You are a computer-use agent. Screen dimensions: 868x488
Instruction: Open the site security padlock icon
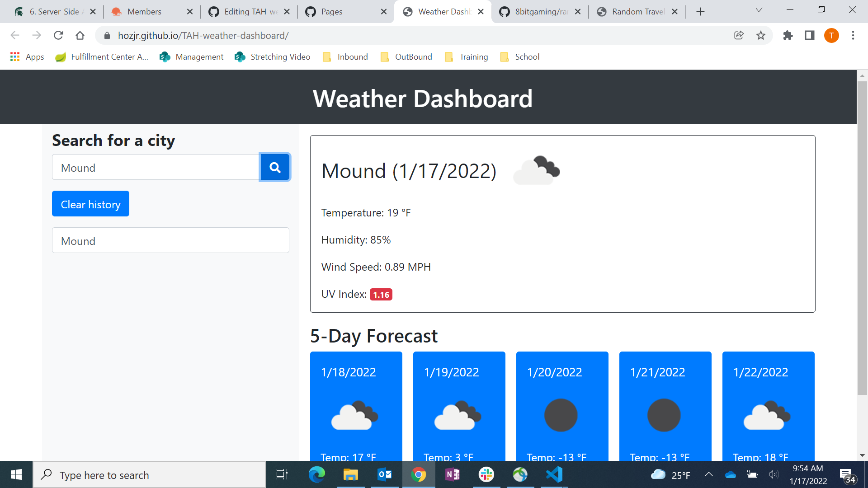click(107, 35)
